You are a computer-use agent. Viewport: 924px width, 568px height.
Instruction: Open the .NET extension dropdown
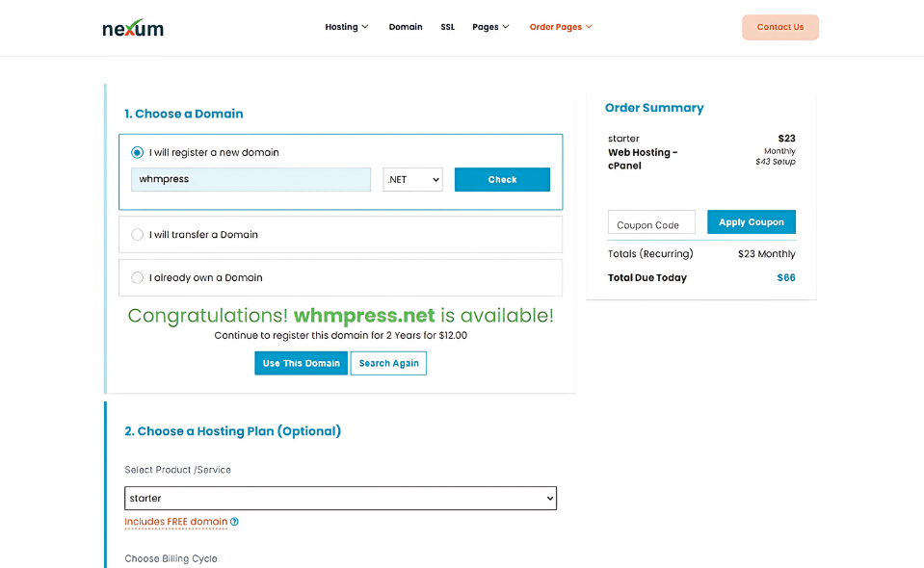[x=412, y=179]
